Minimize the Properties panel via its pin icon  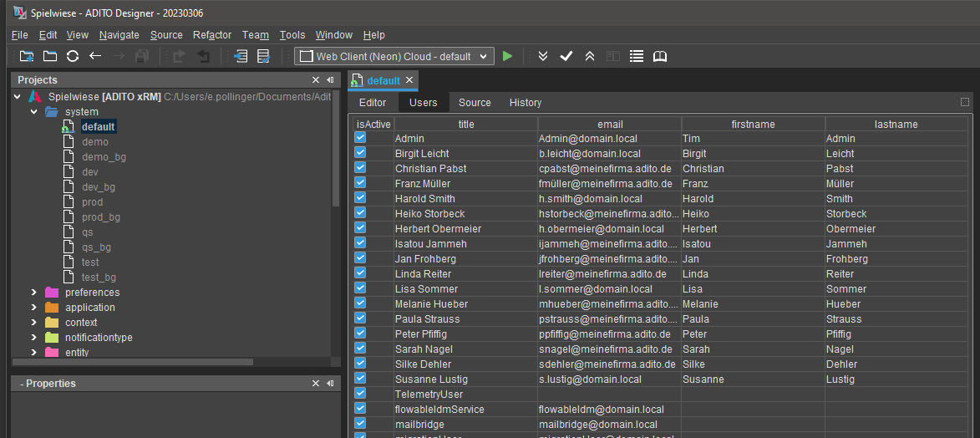point(330,384)
